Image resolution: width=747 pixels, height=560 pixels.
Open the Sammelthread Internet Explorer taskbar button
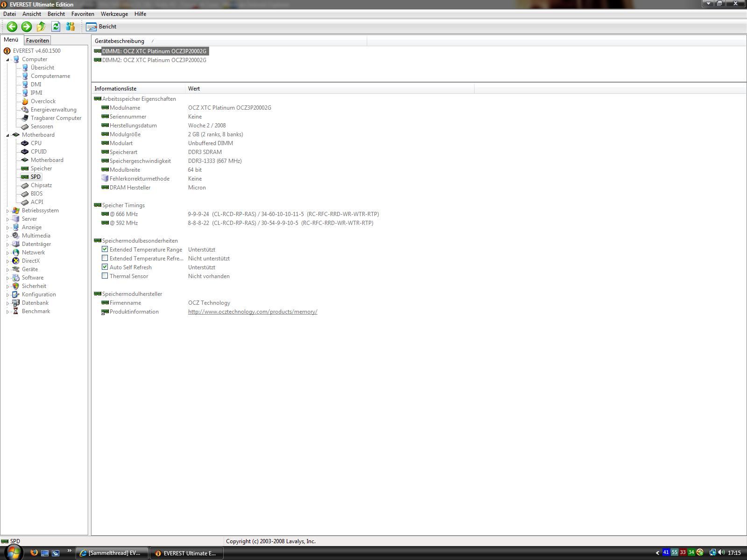click(x=112, y=553)
